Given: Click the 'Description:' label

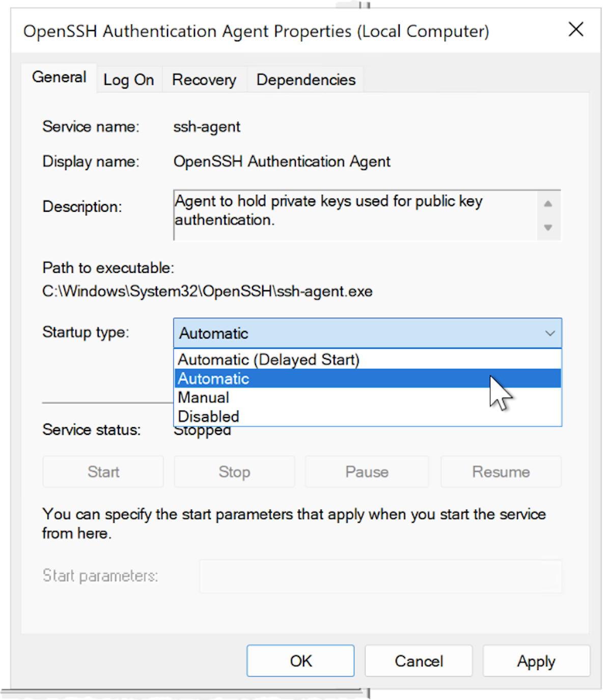Looking at the screenshot, I should click(x=82, y=207).
